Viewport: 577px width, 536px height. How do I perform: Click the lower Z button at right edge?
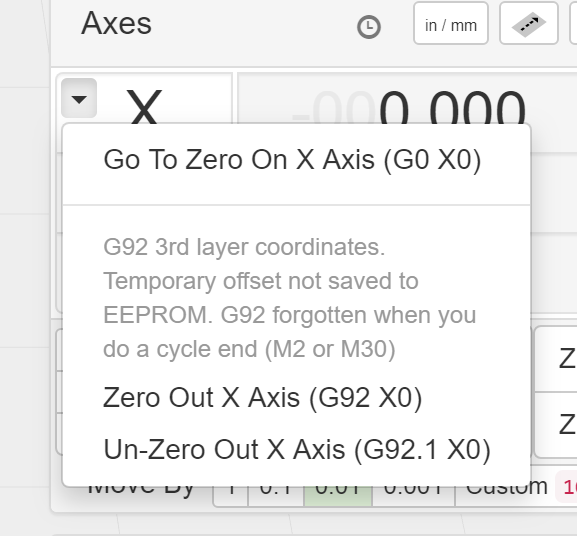(x=556, y=425)
